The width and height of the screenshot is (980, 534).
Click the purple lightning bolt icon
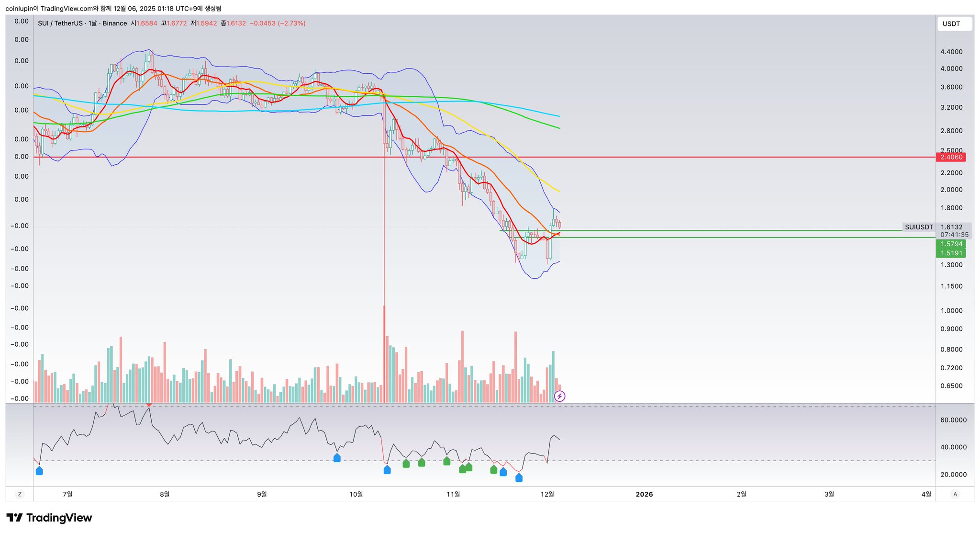559,396
